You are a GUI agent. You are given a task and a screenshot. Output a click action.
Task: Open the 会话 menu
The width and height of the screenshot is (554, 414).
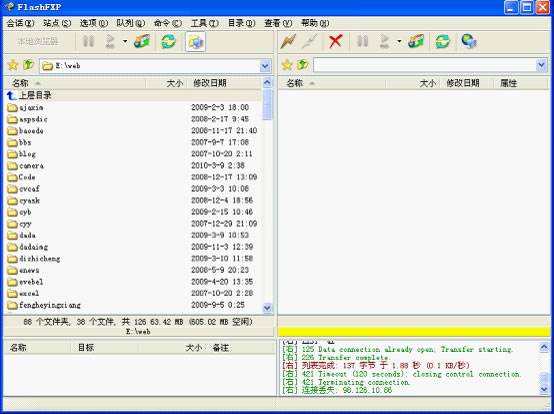(20, 23)
